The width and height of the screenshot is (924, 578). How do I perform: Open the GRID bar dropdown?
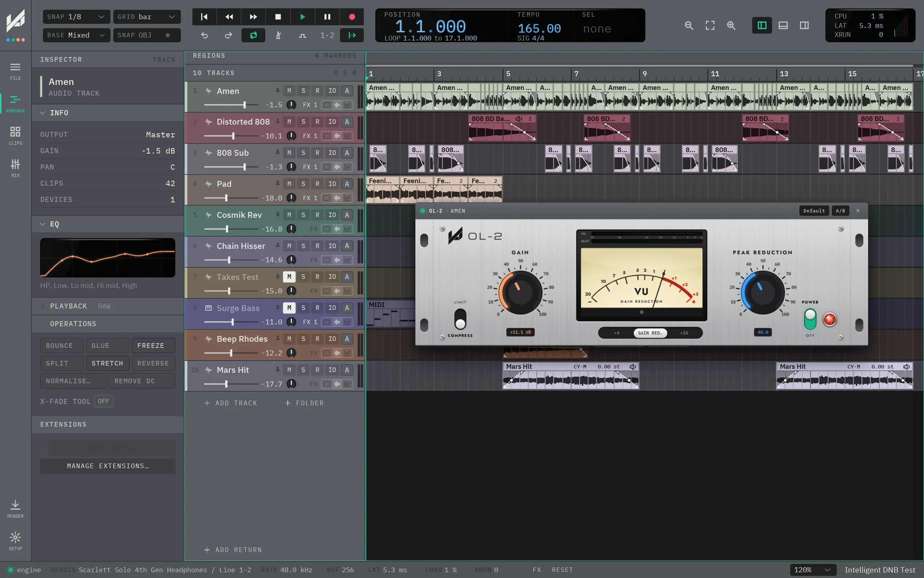point(147,17)
